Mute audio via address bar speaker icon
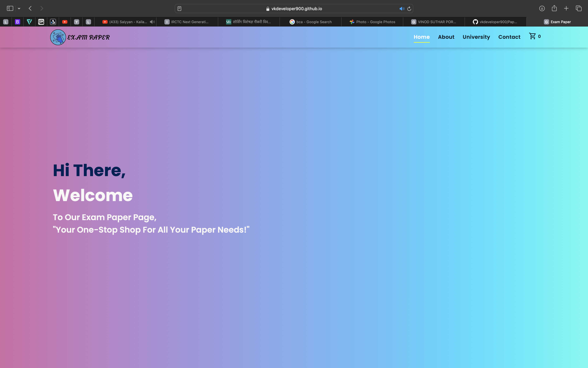588x368 pixels. click(402, 9)
